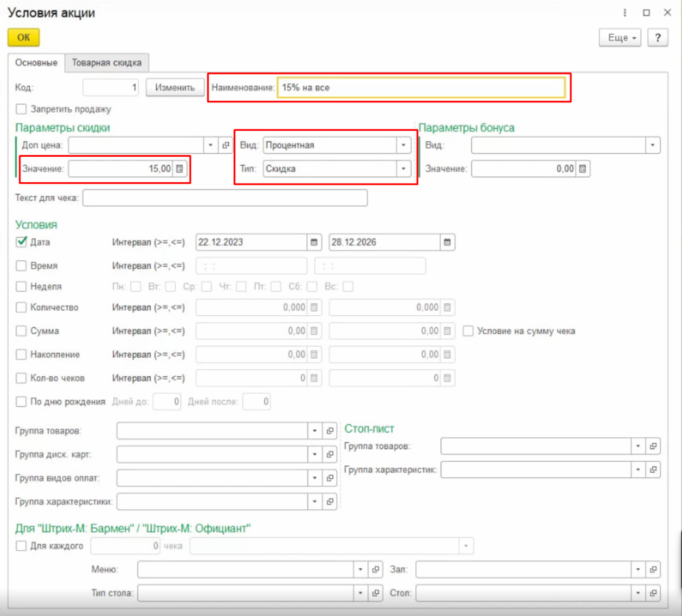
Task: Open the bonus Вид dropdown list
Action: 653,145
